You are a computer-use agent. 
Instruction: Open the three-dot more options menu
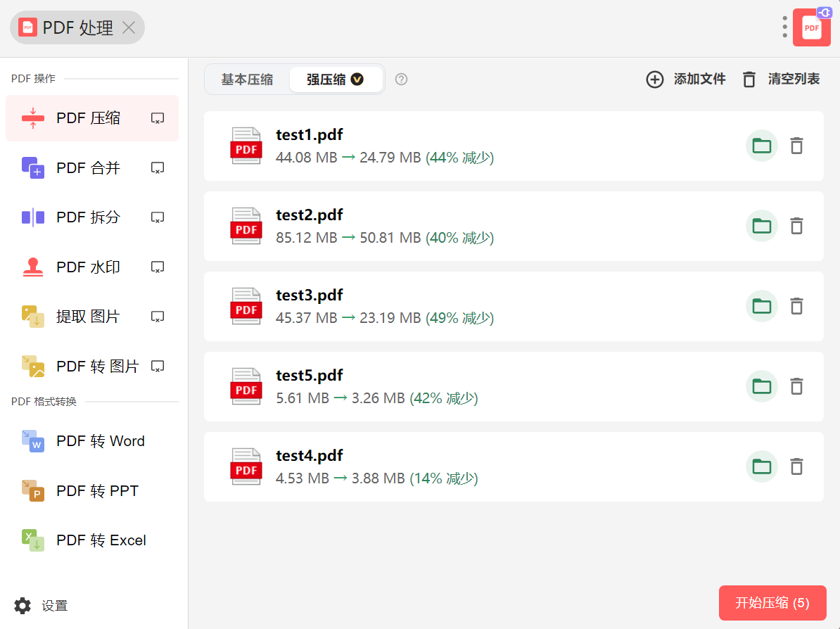tap(784, 27)
